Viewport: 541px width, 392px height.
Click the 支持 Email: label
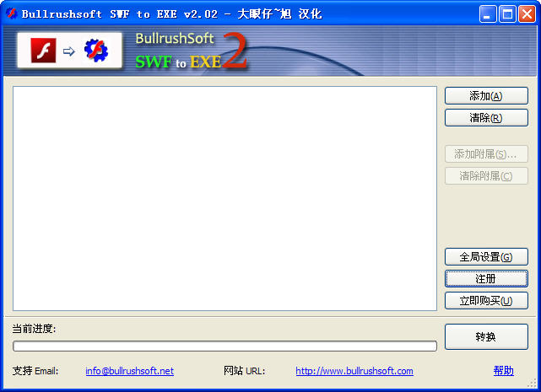pyautogui.click(x=35, y=371)
